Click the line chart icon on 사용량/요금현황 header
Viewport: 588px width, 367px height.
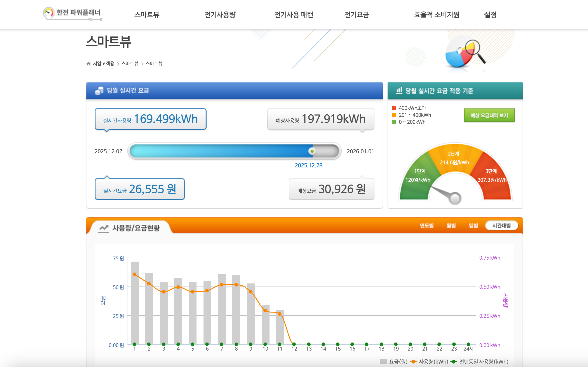pos(104,228)
